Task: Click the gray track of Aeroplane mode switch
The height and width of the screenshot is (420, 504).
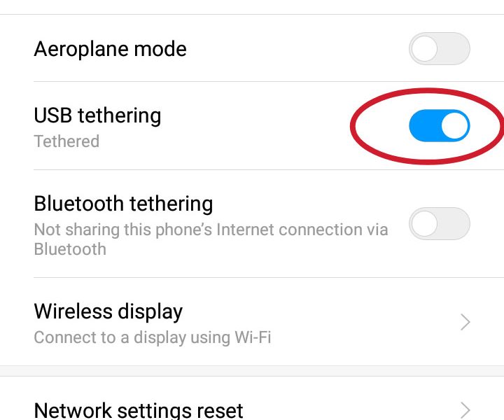Action: point(454,48)
